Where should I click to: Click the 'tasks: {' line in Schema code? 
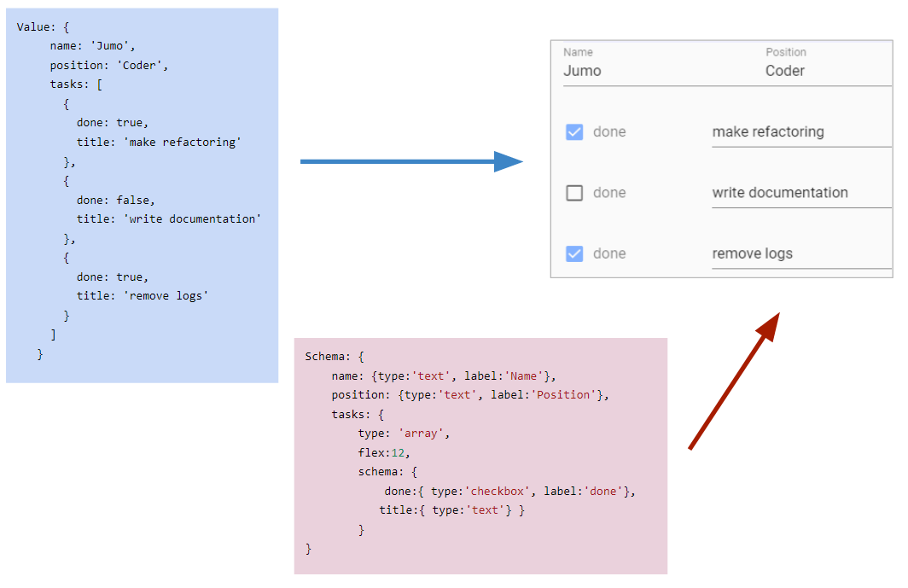(358, 414)
